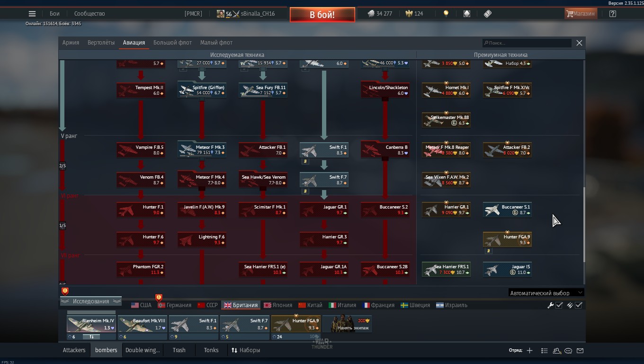The width and height of the screenshot is (644, 364).
Task: Select the Attackers preset
Action: pos(74,350)
